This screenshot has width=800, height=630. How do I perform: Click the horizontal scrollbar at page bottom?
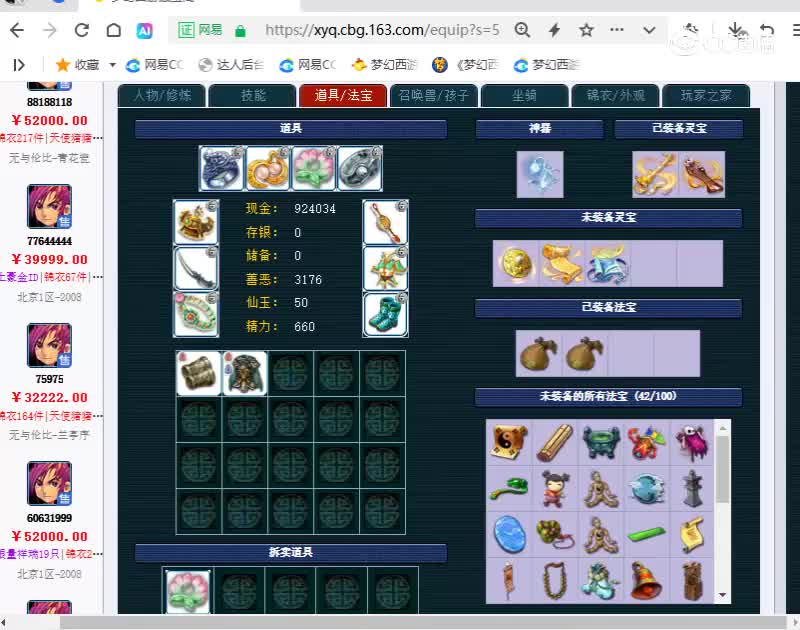(423, 622)
